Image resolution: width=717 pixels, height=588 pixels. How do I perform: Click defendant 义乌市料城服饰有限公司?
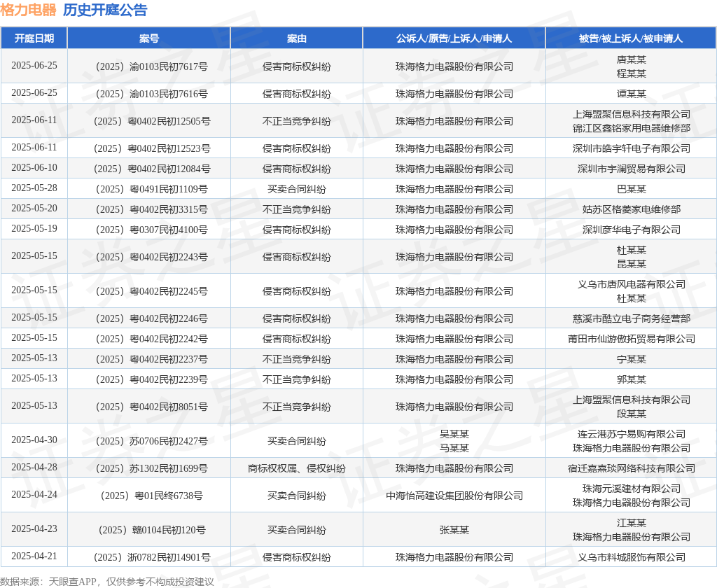(x=631, y=557)
